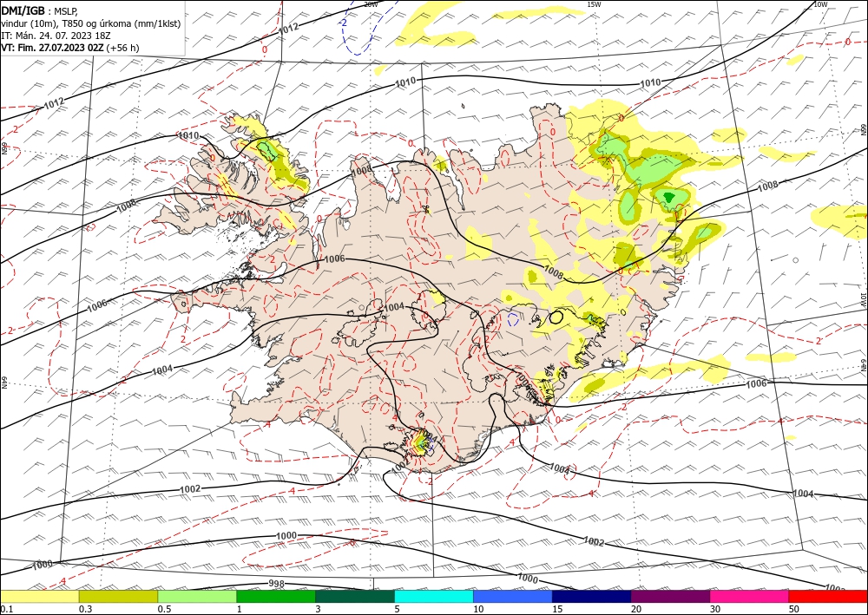Click the 20W longitude label
The image size is (868, 615).
point(371,4)
